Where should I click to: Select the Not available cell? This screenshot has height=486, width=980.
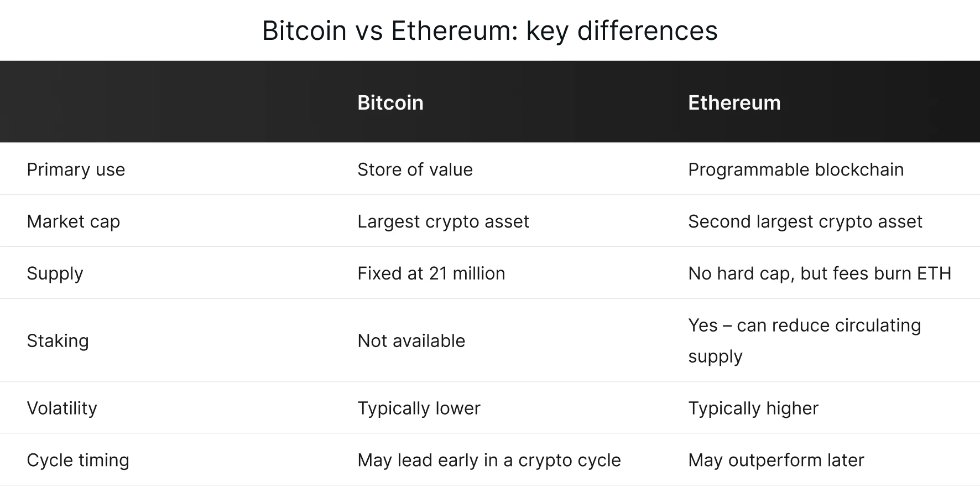click(x=411, y=341)
